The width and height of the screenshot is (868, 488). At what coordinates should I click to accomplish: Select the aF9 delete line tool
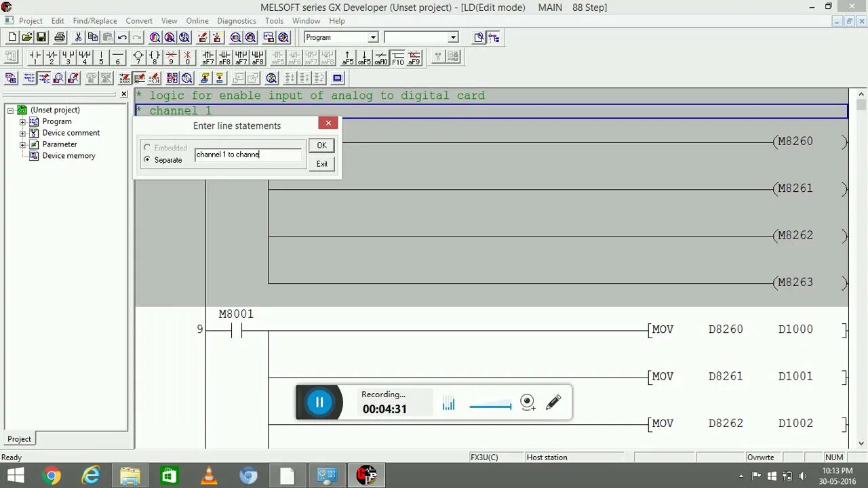[414, 58]
